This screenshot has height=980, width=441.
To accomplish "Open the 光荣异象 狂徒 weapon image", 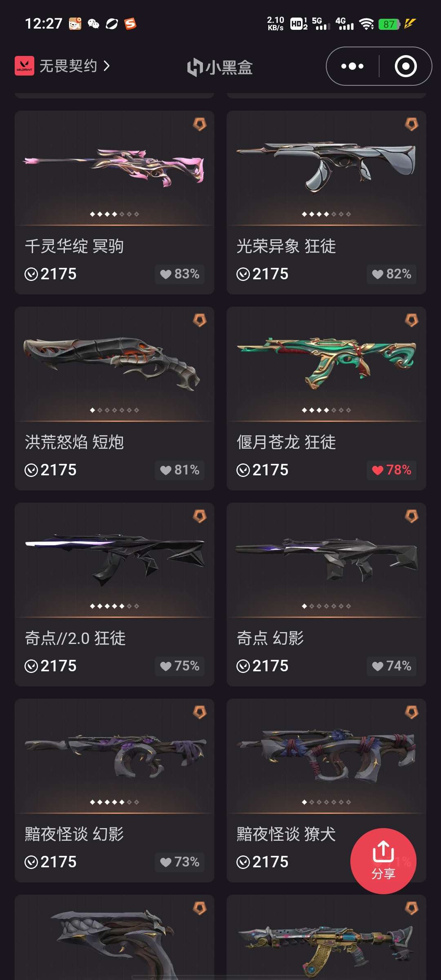I will [326, 167].
